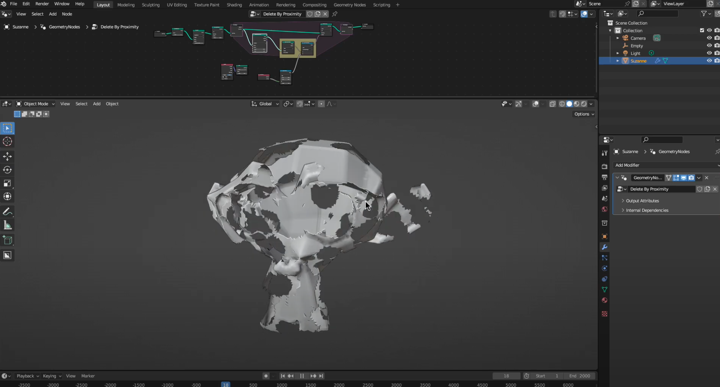Select the Annotate tool
Screen dimensions: 720x387
pyautogui.click(x=7, y=212)
